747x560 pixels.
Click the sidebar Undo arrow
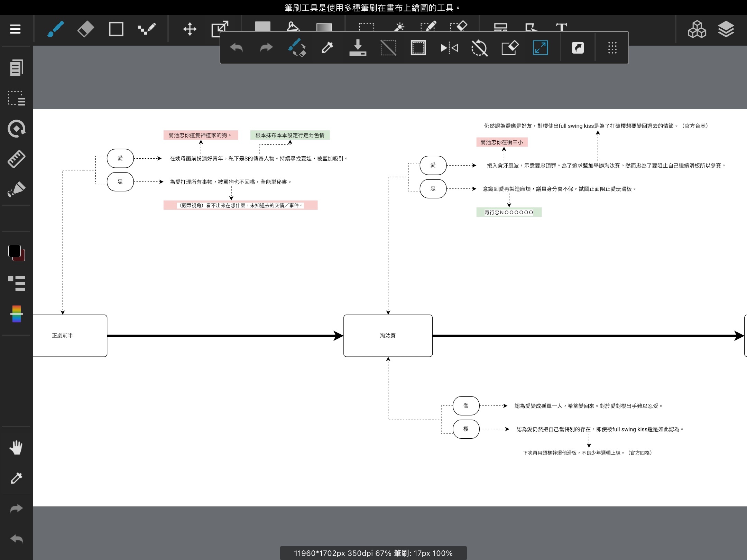[16, 539]
